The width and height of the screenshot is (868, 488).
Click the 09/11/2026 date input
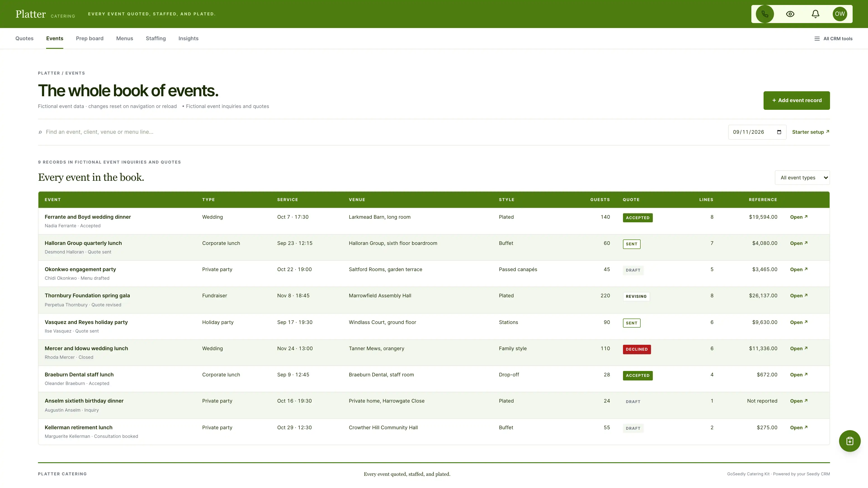[x=757, y=132]
